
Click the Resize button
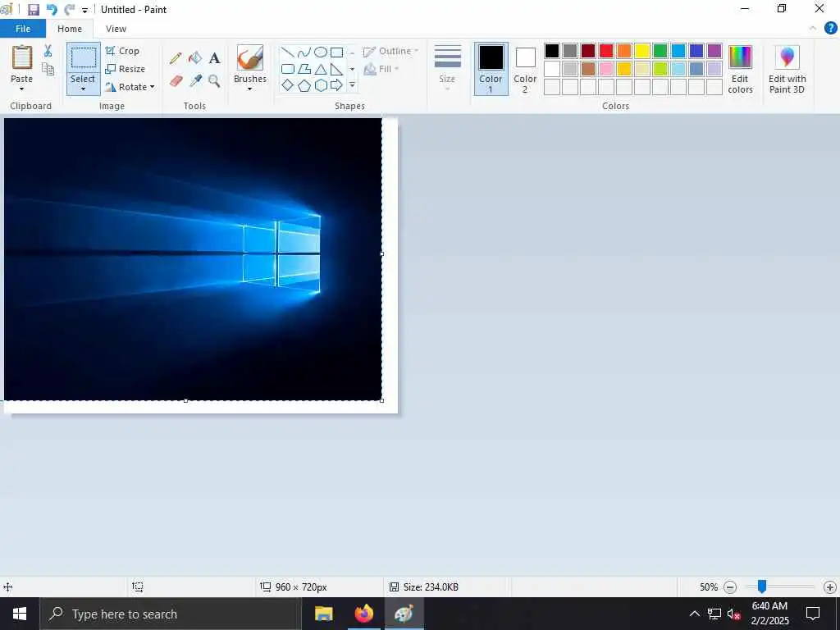126,69
